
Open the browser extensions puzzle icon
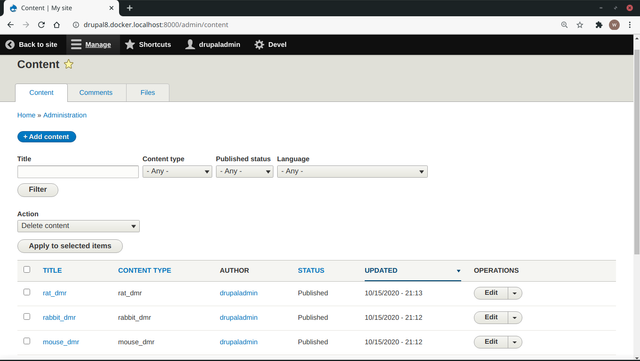[x=599, y=25]
